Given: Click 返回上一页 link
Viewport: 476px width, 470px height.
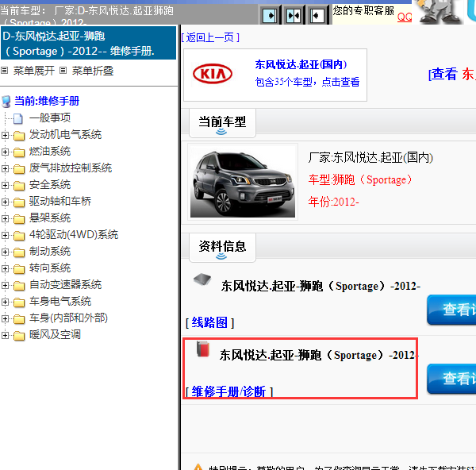Looking at the screenshot, I should (210, 37).
